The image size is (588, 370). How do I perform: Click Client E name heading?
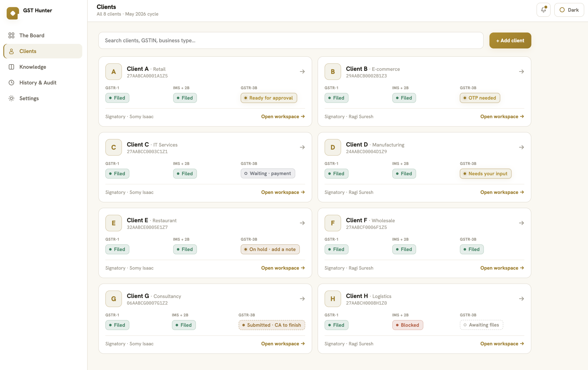pos(137,220)
